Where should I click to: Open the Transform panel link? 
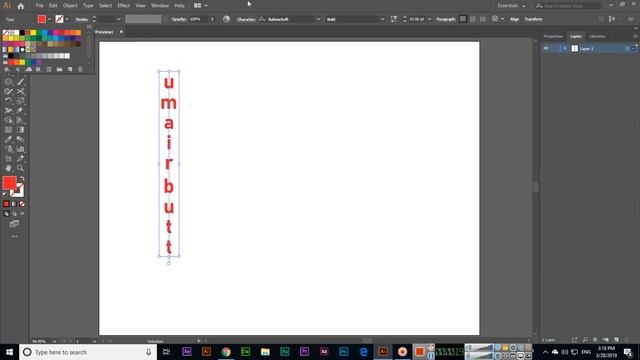pos(533,19)
